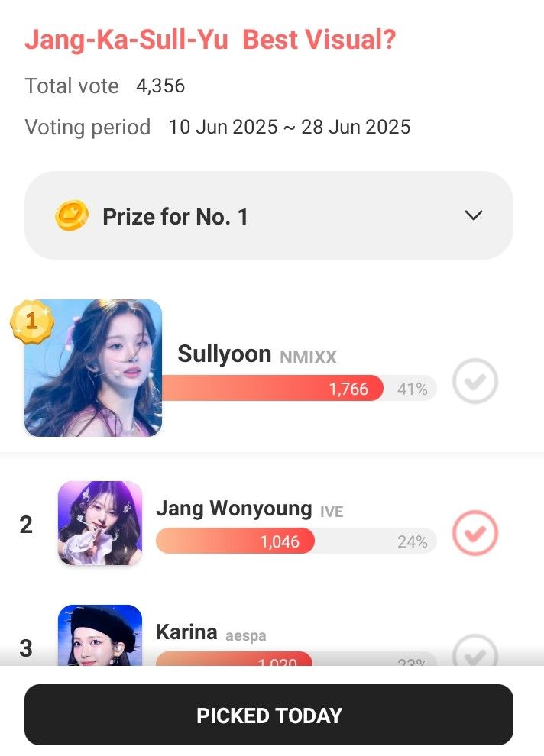Click the gold coin prize icon
The height and width of the screenshot is (756, 544).
tap(71, 215)
